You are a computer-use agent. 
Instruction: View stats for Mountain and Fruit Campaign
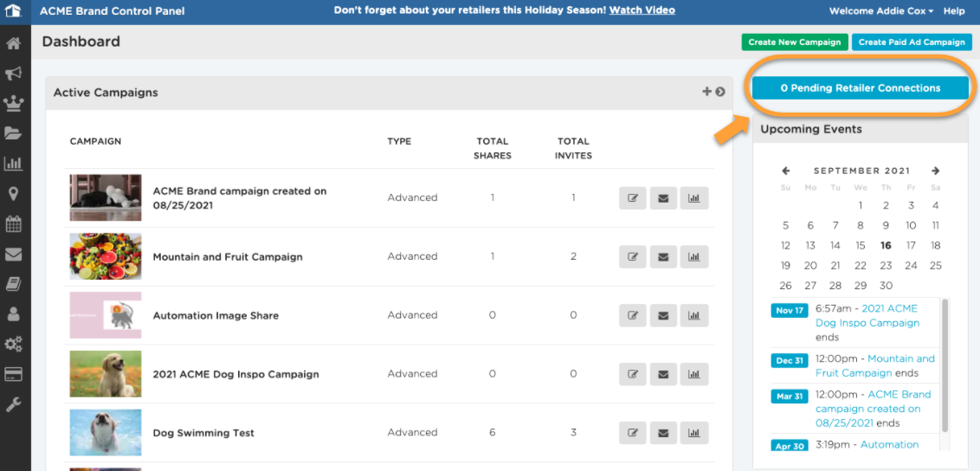(693, 257)
